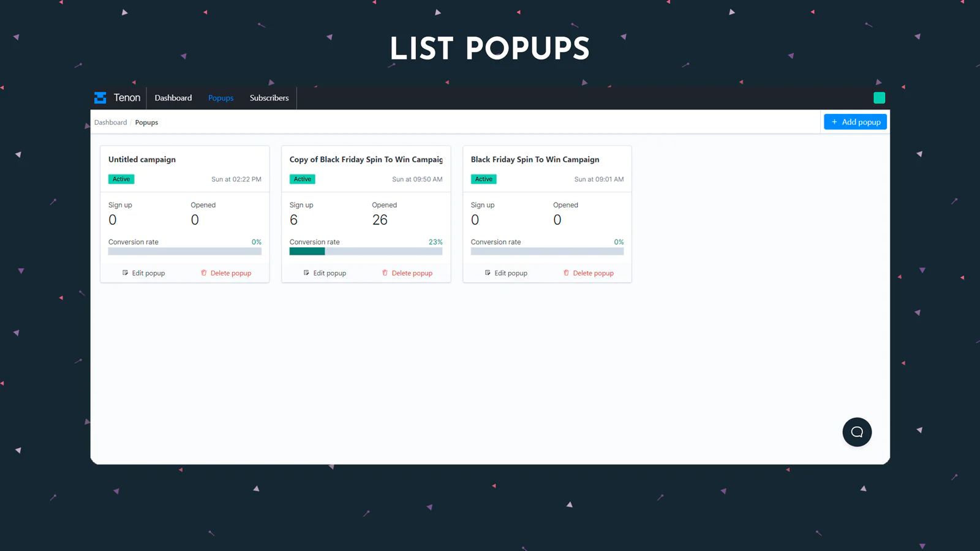Image resolution: width=980 pixels, height=551 pixels.
Task: Click the green user avatar square
Action: pos(879,98)
